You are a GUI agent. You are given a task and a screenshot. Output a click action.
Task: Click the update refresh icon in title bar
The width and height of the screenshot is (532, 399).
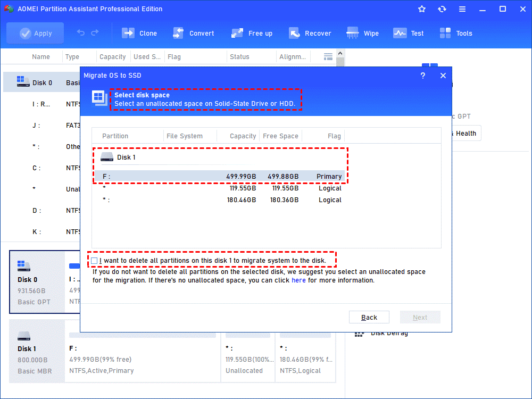point(442,9)
